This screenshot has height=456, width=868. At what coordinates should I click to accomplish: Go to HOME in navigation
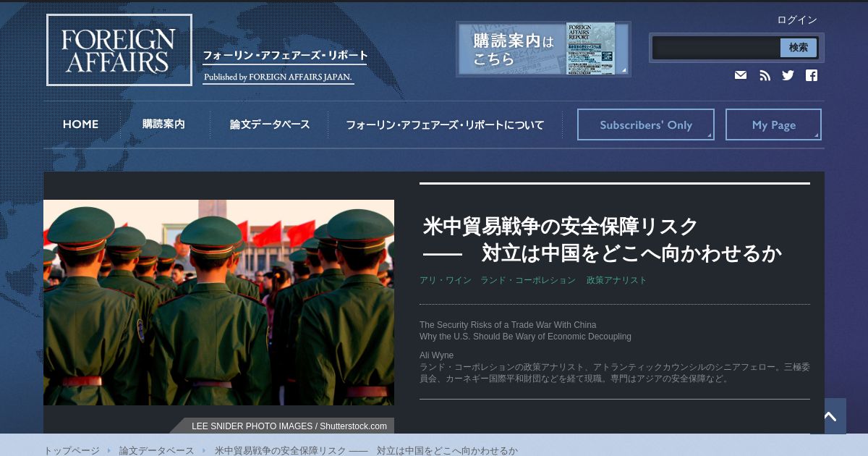point(80,124)
